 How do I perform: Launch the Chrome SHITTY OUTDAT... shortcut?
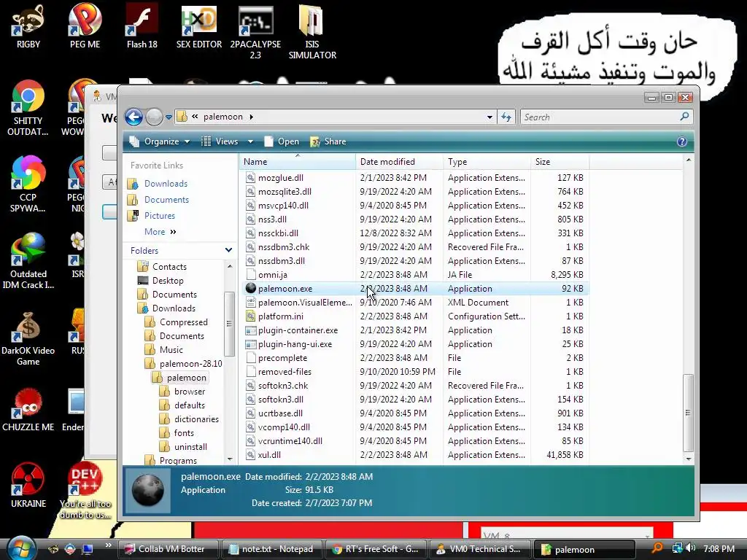coord(28,108)
